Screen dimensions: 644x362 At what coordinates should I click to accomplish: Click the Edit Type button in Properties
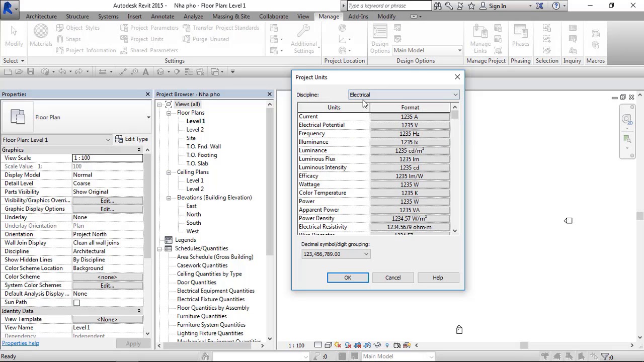(131, 139)
